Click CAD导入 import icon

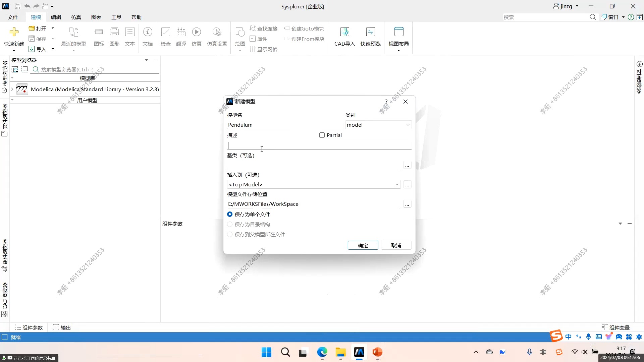[344, 32]
